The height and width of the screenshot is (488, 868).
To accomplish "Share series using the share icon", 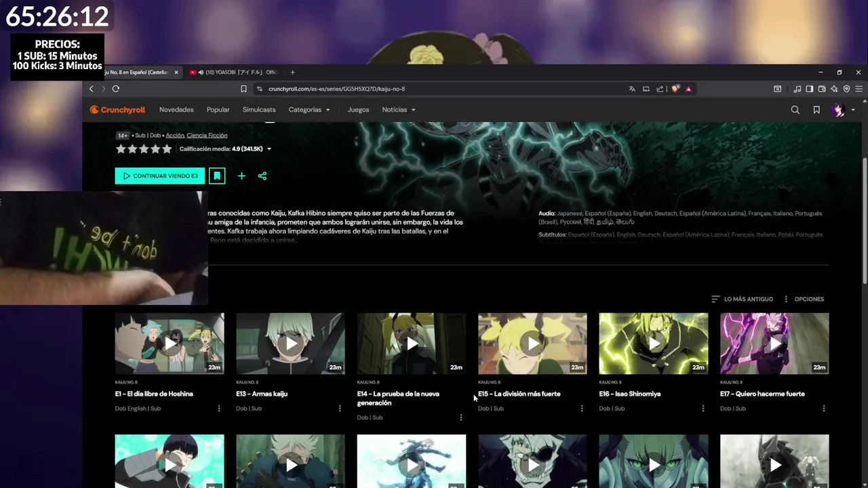I will (x=262, y=176).
